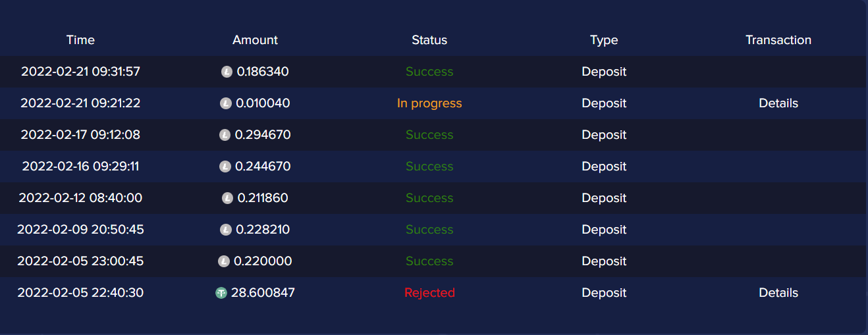Click the Amount column header
868x335 pixels.
(x=255, y=40)
